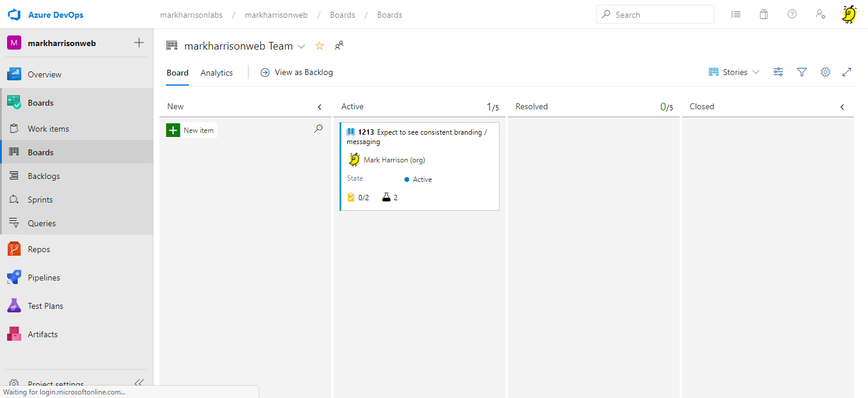Open the Stories backlog level dropdown

click(x=734, y=72)
